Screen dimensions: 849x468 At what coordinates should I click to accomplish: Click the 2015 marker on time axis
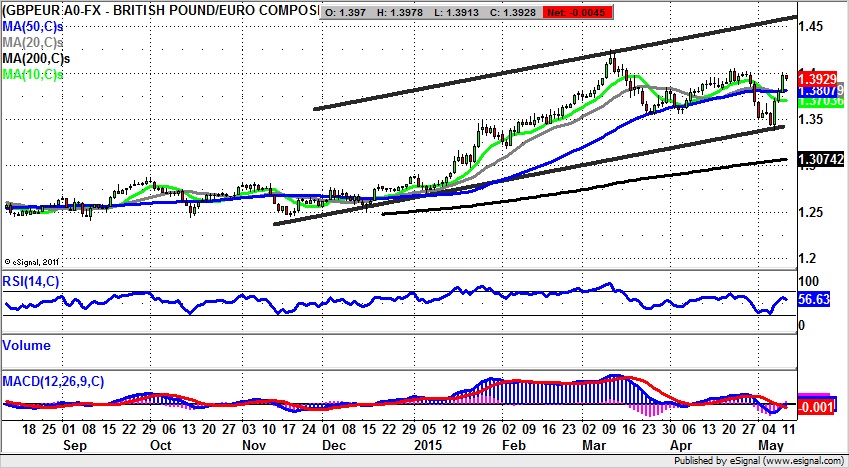click(427, 443)
